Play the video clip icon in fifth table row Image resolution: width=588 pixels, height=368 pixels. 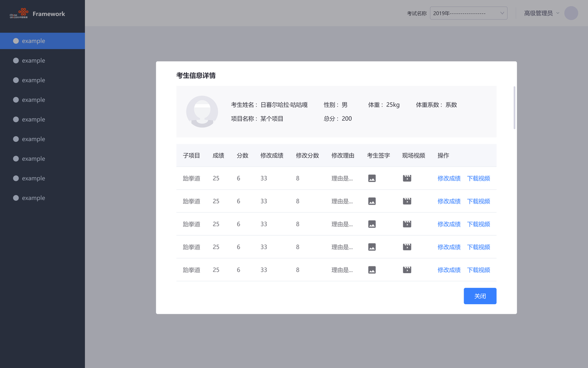coord(407,270)
